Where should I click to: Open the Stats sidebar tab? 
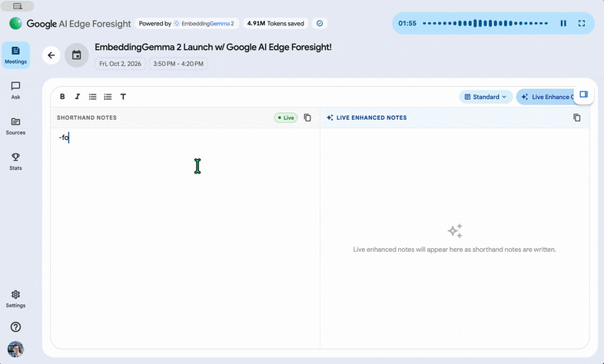point(16,161)
